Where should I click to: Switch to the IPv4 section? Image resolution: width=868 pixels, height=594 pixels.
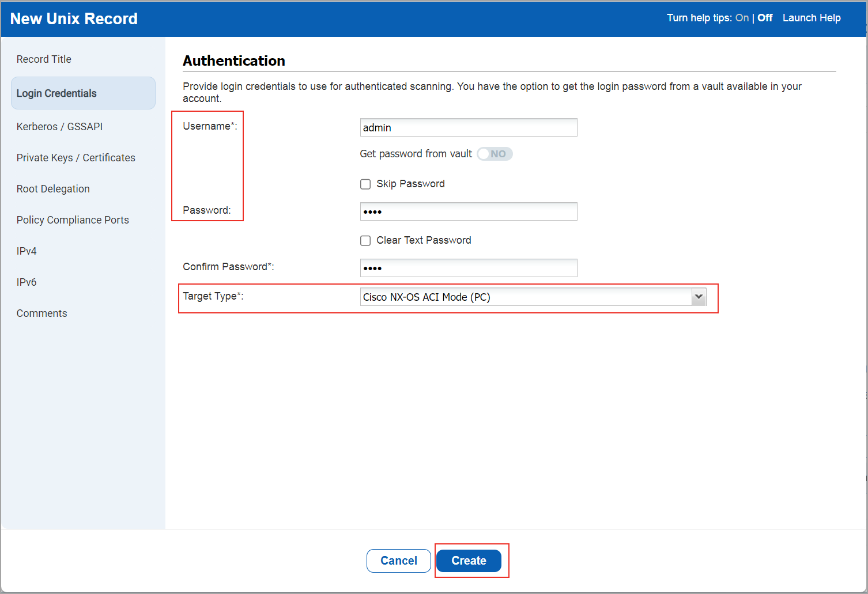[27, 251]
